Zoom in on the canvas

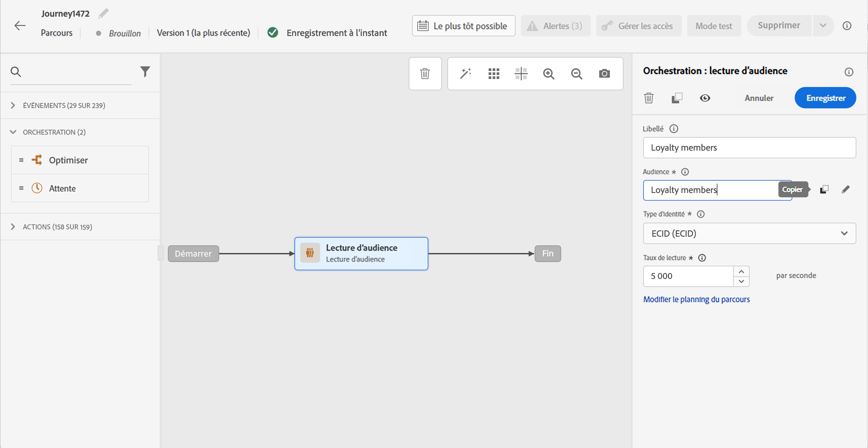click(549, 73)
